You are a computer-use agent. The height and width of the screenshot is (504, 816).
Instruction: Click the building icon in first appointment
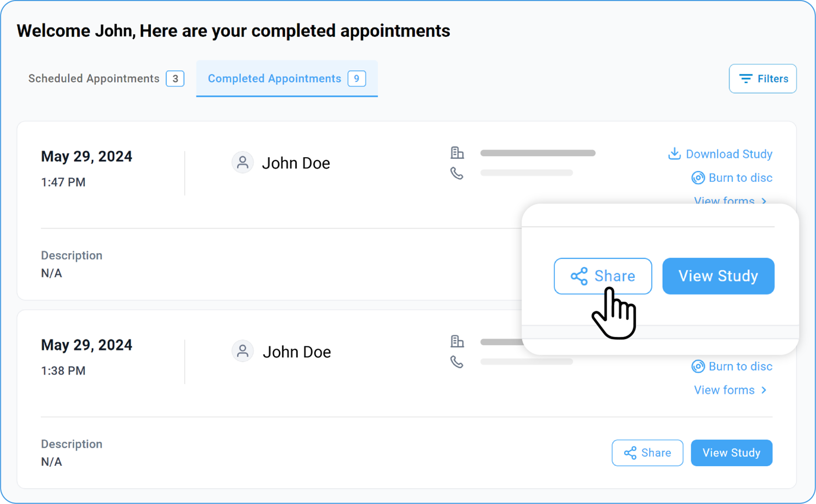(457, 152)
